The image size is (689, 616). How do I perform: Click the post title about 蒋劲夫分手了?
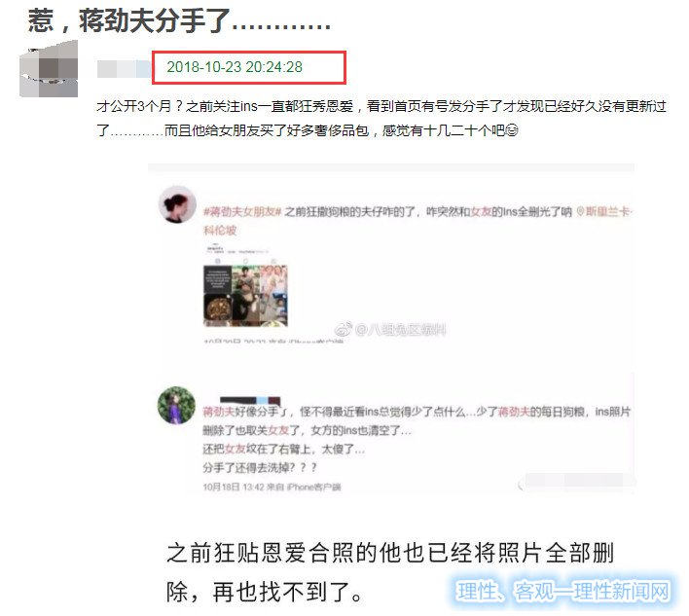click(179, 20)
